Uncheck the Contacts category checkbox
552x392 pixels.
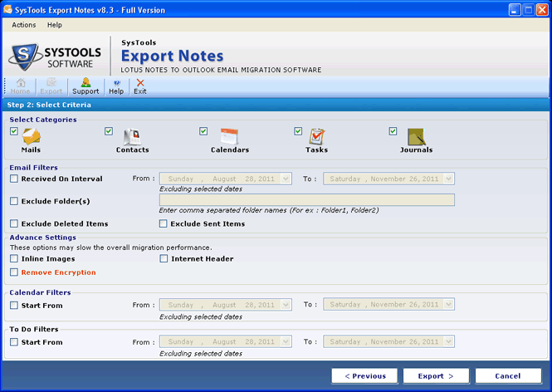point(109,131)
